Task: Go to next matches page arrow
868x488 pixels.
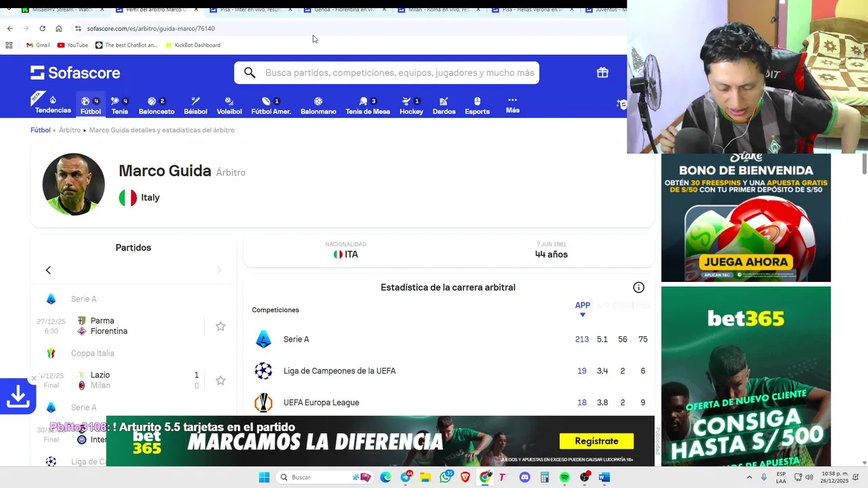Action: [218, 270]
